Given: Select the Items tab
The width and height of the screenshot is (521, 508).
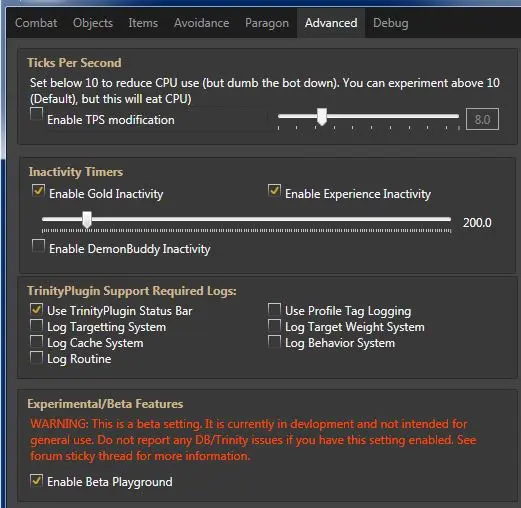Looking at the screenshot, I should pyautogui.click(x=143, y=23).
